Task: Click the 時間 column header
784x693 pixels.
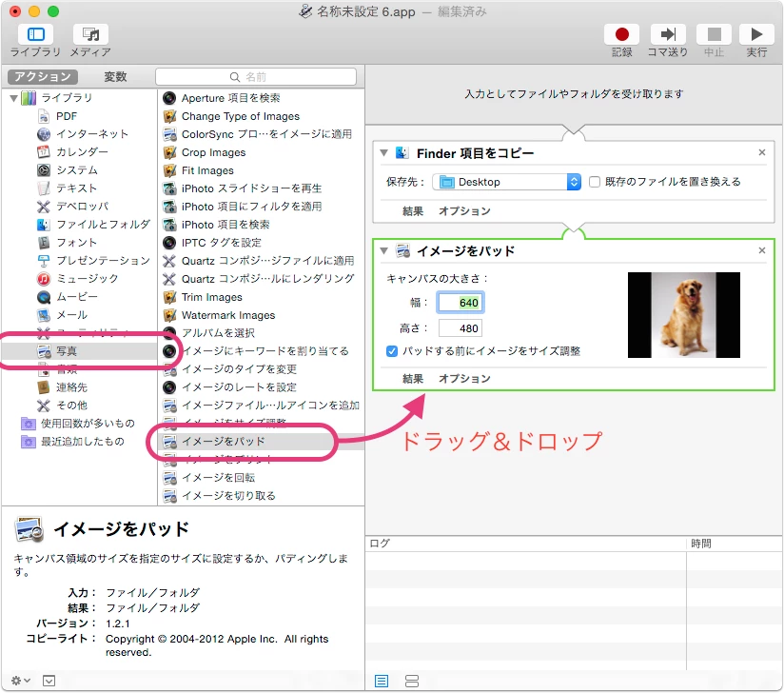Action: tap(734, 544)
